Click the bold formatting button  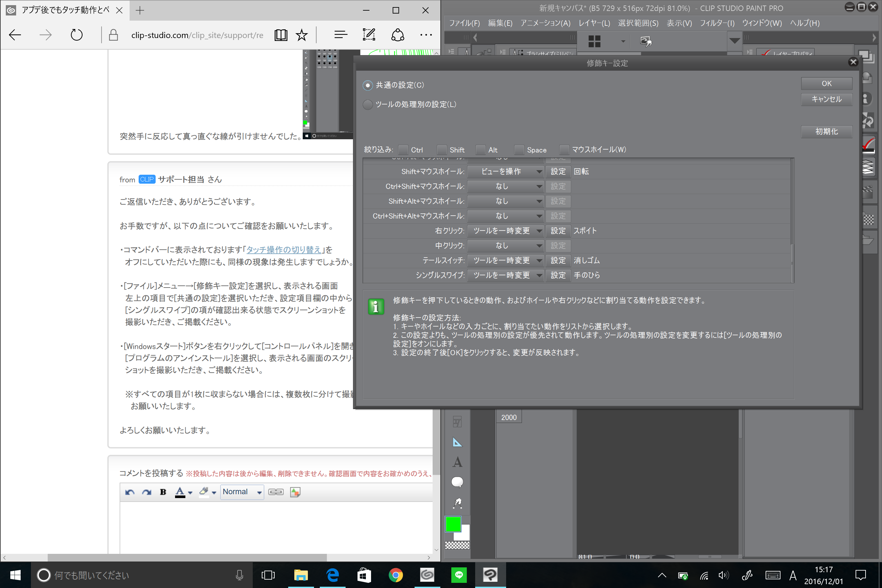(163, 492)
